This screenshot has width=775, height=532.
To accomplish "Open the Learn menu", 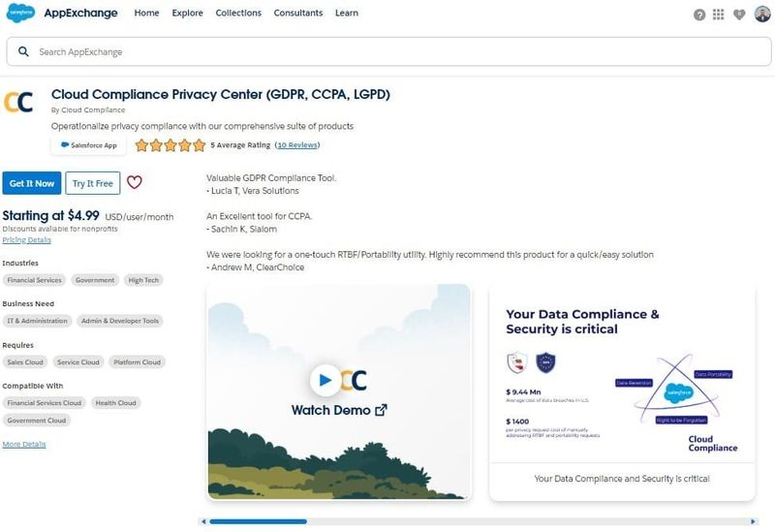I will [x=347, y=13].
